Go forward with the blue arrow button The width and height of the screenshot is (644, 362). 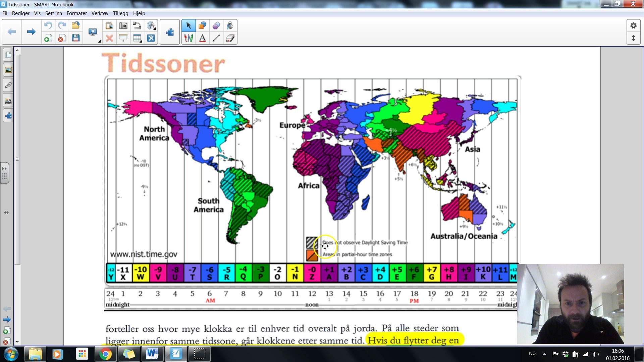31,32
